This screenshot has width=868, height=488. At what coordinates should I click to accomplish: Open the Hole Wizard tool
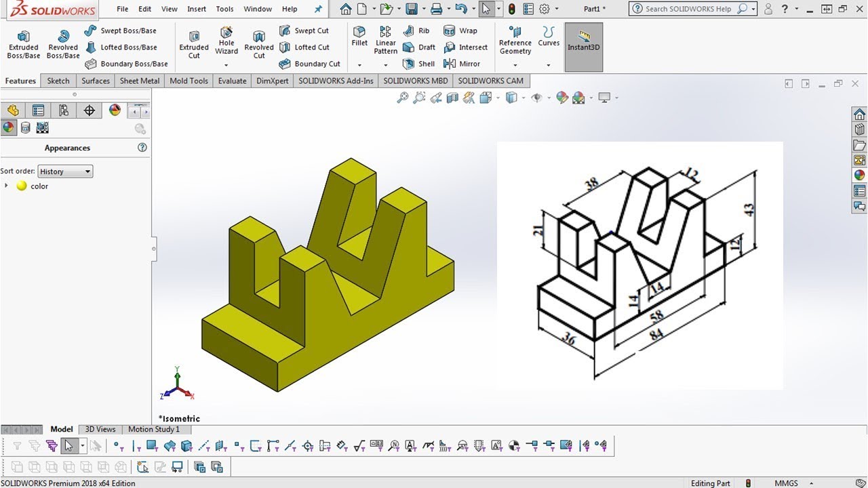226,41
